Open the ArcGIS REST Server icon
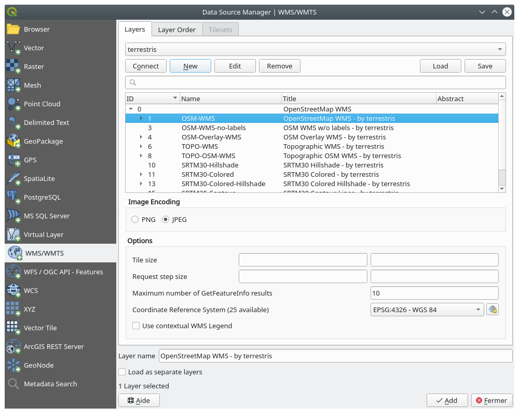The image size is (519, 420). (x=13, y=346)
